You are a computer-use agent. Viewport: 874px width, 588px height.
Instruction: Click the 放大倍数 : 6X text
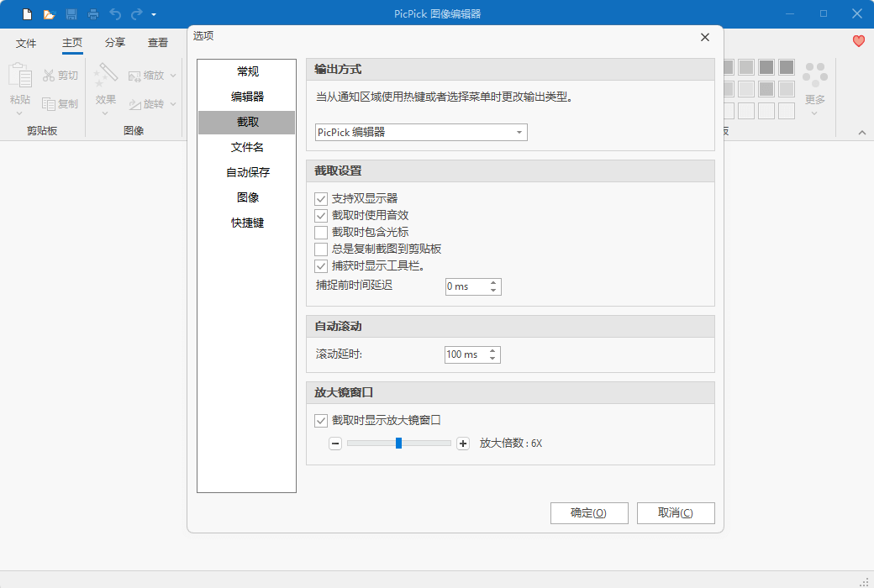[511, 444]
